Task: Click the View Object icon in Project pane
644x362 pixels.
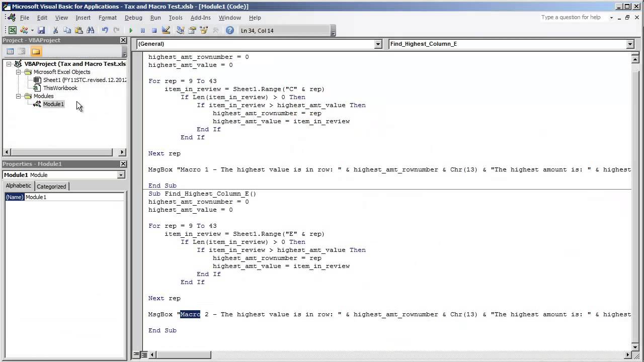Action: click(x=22, y=51)
